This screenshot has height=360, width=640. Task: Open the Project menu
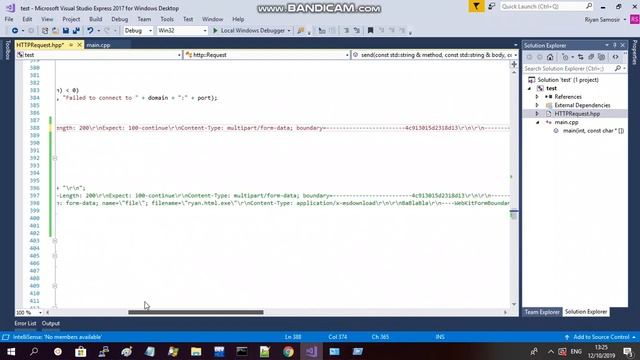pos(71,19)
